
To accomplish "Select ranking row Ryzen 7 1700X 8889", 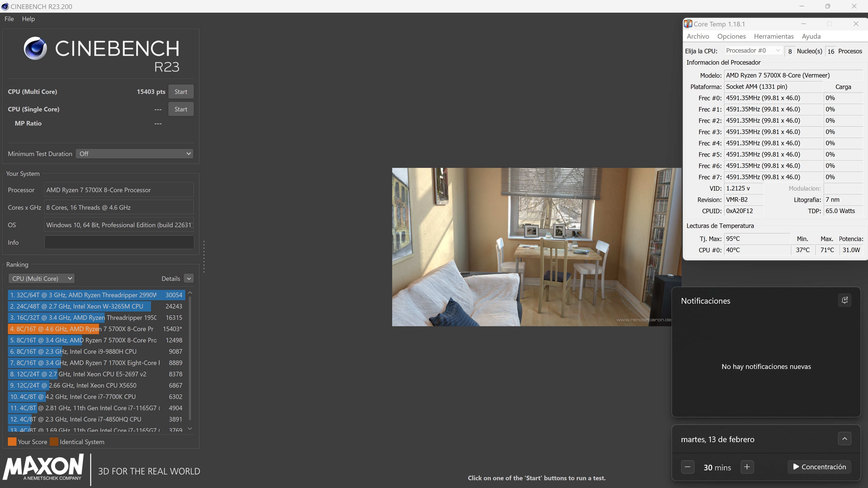I will pos(96,363).
